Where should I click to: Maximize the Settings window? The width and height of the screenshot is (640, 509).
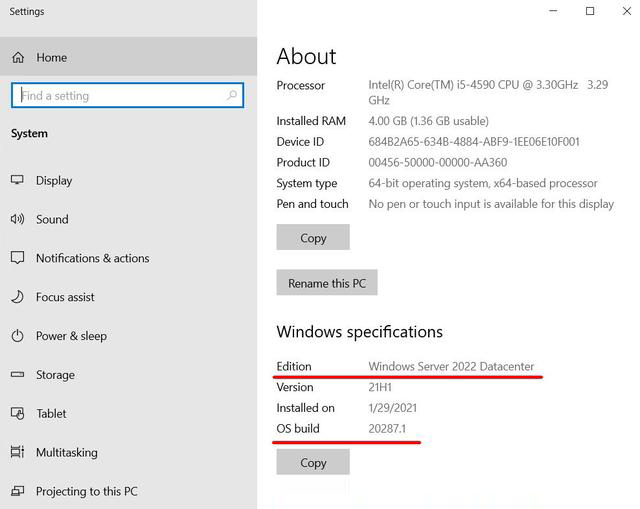tap(590, 11)
